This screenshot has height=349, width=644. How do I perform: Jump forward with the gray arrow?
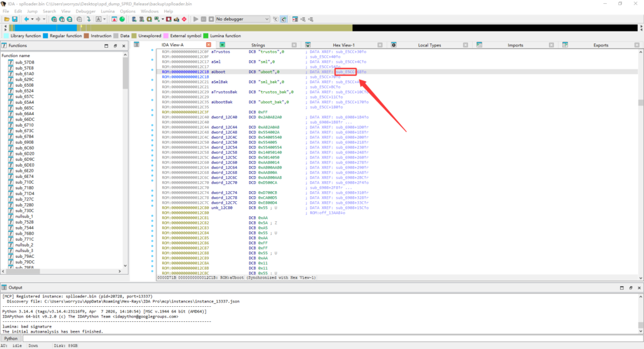[x=38, y=19]
